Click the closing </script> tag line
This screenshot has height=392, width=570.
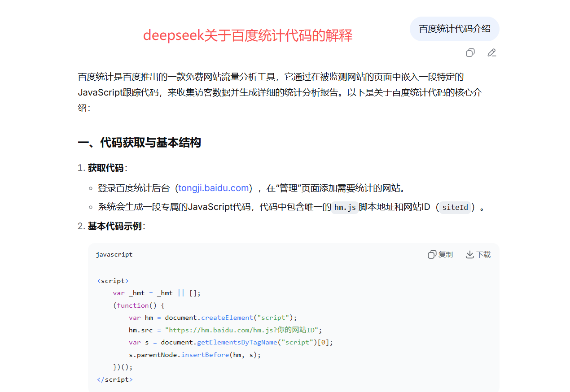click(114, 379)
